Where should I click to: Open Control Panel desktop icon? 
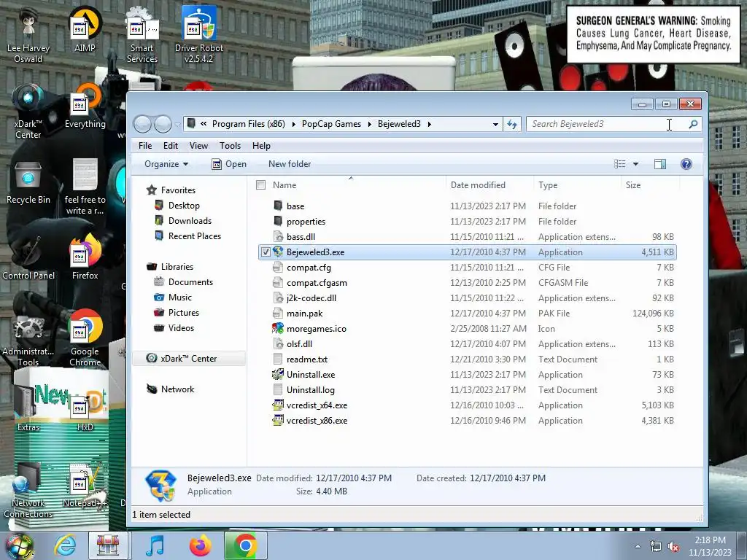pyautogui.click(x=28, y=257)
